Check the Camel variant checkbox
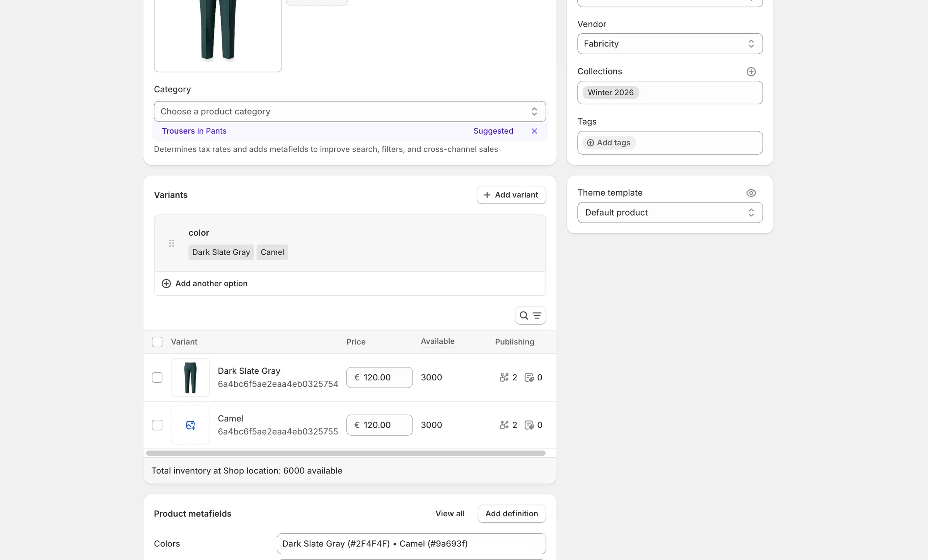The image size is (928, 560). 157,425
